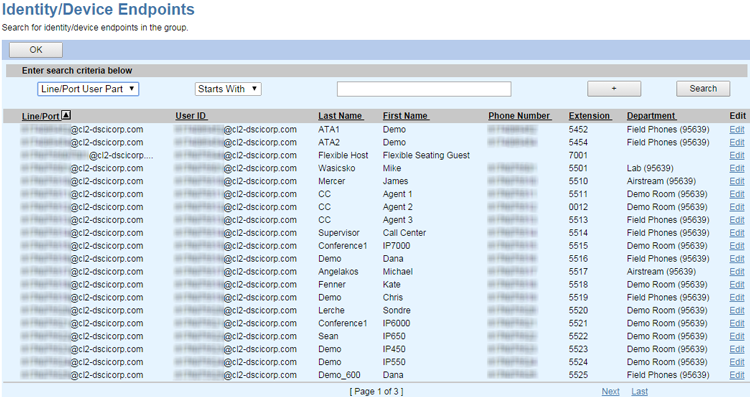The height and width of the screenshot is (397, 750).
Task: Click extension 0012 cell
Action: (578, 207)
